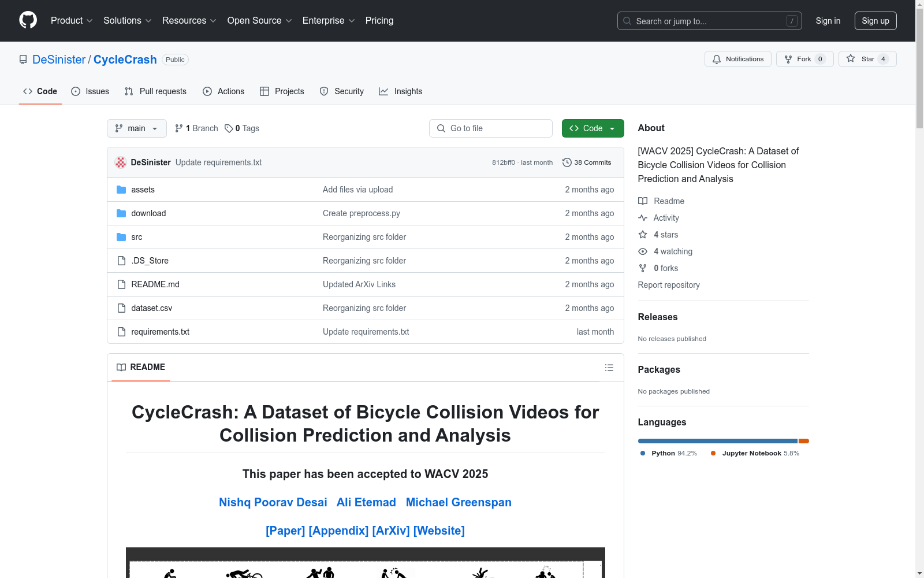Screen dimensions: 924x578
Task: View the 38 Commits history
Action: (587, 162)
